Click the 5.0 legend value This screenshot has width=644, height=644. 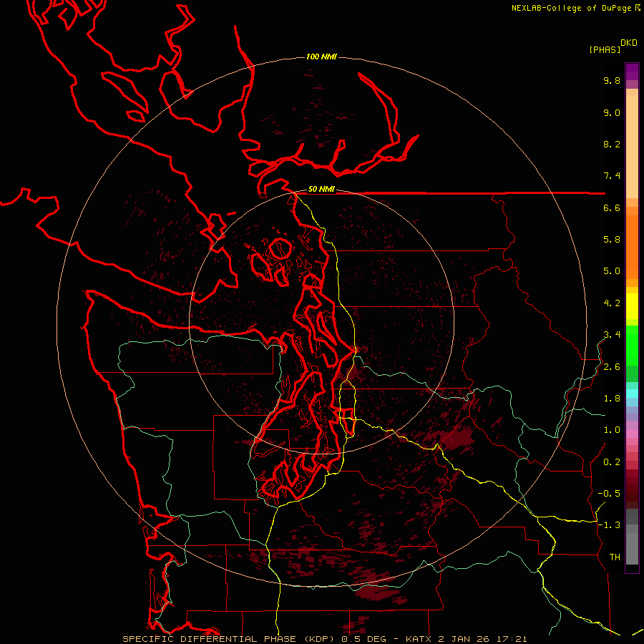pos(612,271)
